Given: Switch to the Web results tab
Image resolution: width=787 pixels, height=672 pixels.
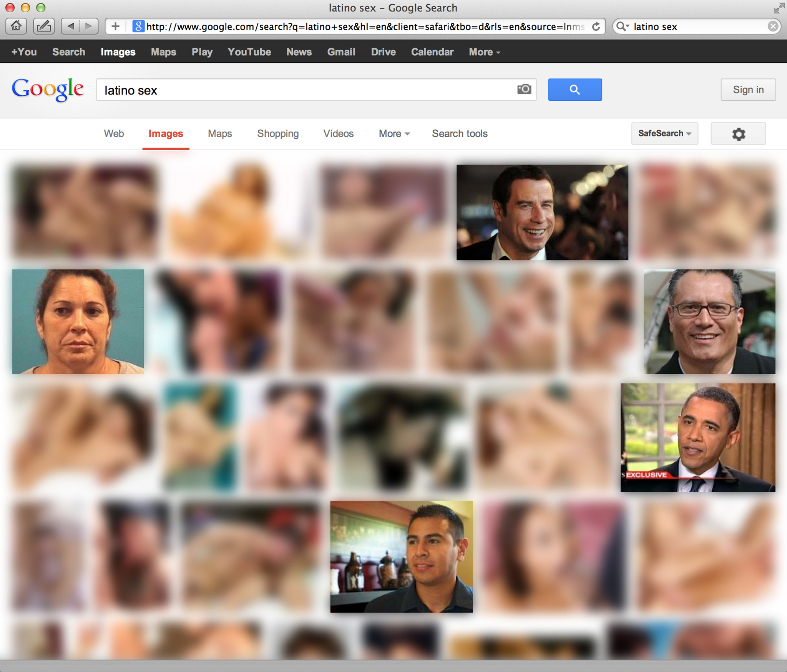Looking at the screenshot, I should point(114,133).
